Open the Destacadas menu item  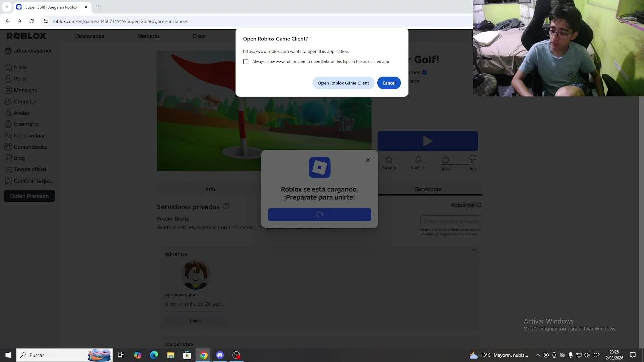point(90,36)
